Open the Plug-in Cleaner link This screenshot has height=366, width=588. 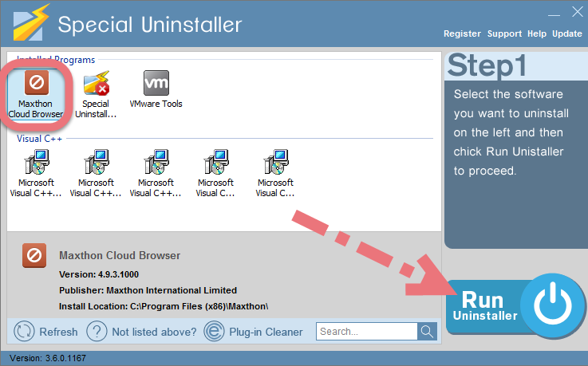266,332
